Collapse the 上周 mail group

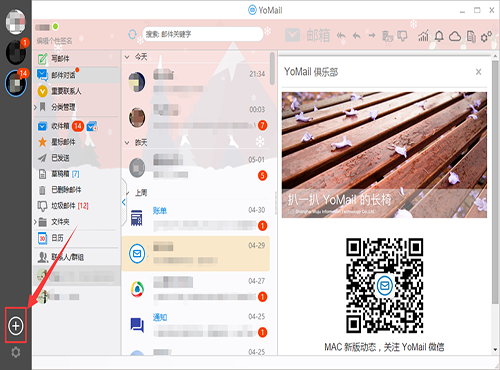click(128, 193)
